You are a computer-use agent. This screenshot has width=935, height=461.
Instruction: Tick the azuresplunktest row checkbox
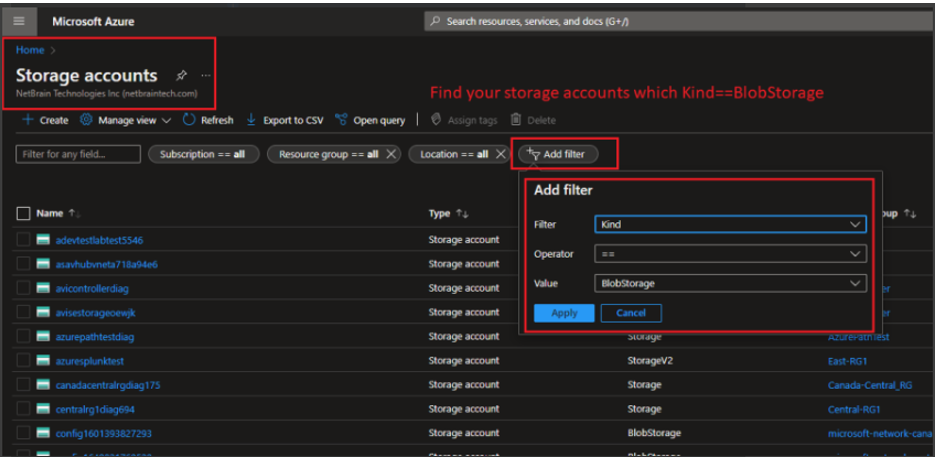point(24,361)
